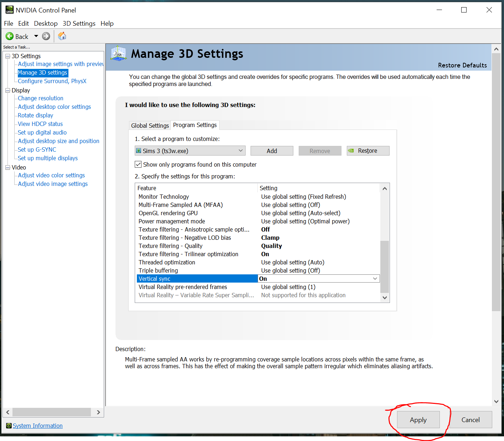Select OpenGL rendering GPU row

[x=258, y=213]
